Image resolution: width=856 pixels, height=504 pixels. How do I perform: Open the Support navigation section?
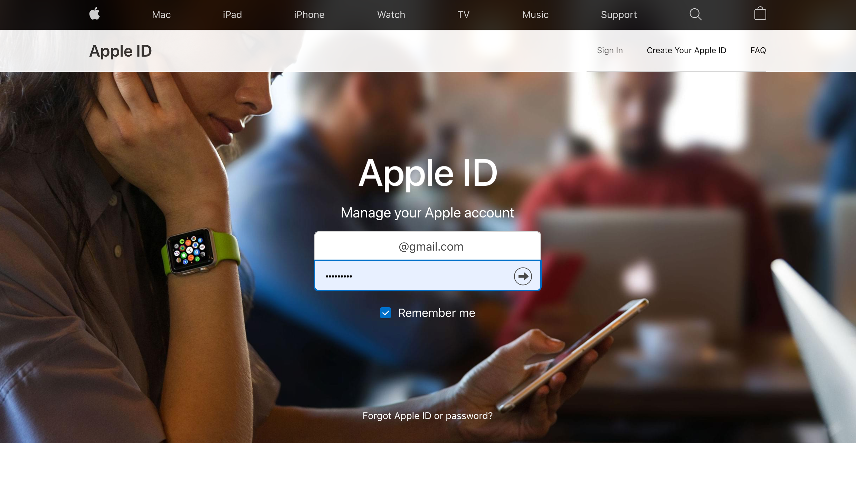pyautogui.click(x=618, y=14)
